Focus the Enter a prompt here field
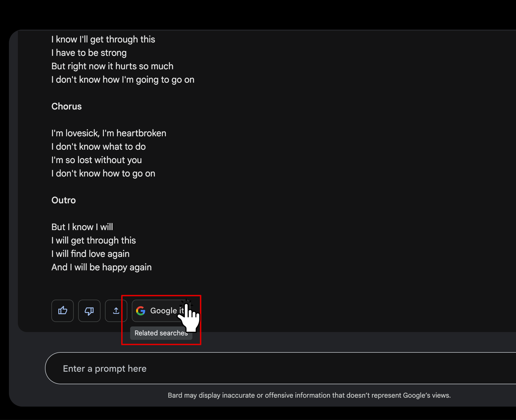The width and height of the screenshot is (516, 420). pyautogui.click(x=280, y=368)
